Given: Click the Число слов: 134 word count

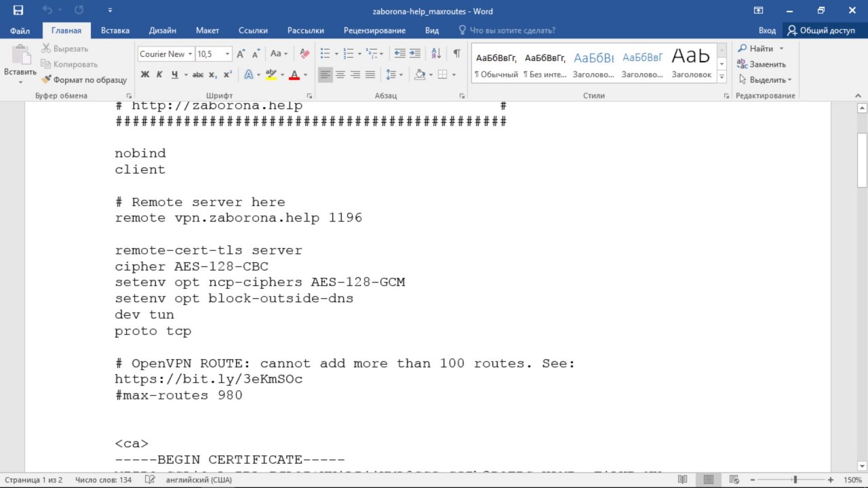Looking at the screenshot, I should point(104,480).
